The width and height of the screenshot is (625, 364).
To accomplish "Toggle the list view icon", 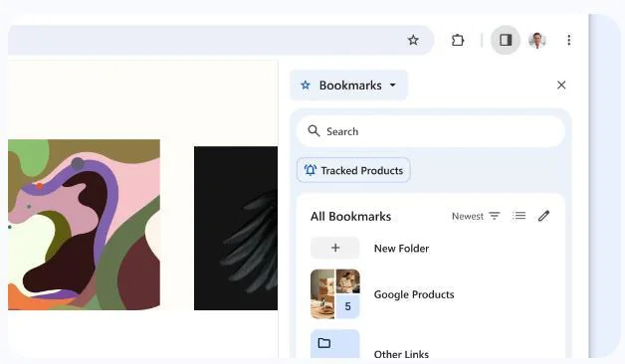I will [x=519, y=216].
